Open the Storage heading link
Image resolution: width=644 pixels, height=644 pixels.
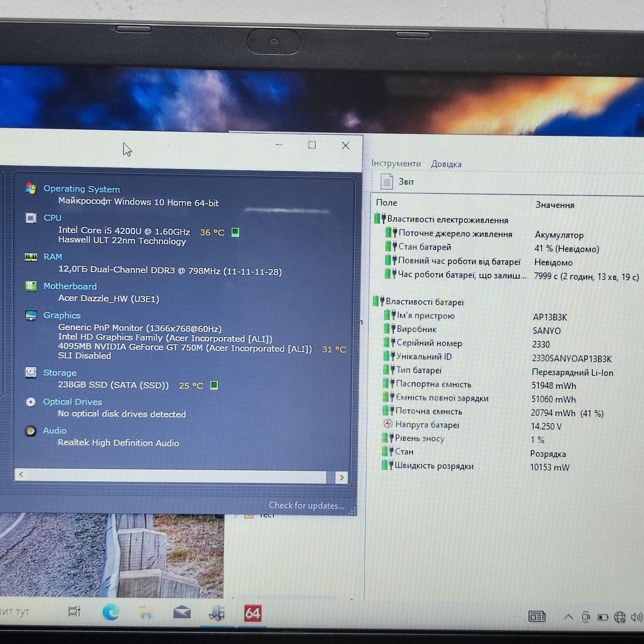point(60,372)
